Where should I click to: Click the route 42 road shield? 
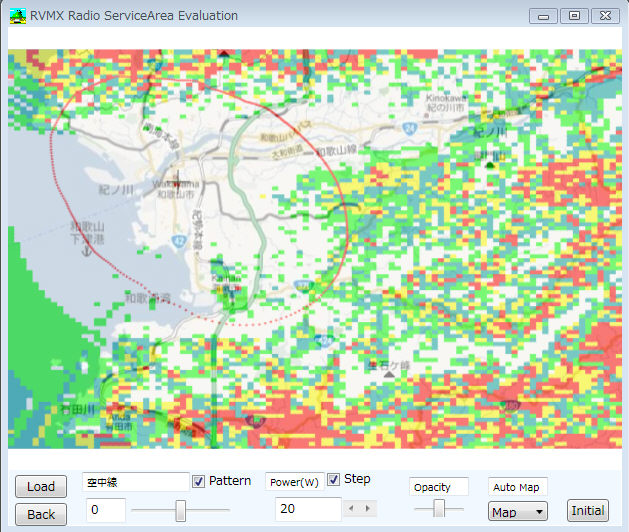(176, 240)
